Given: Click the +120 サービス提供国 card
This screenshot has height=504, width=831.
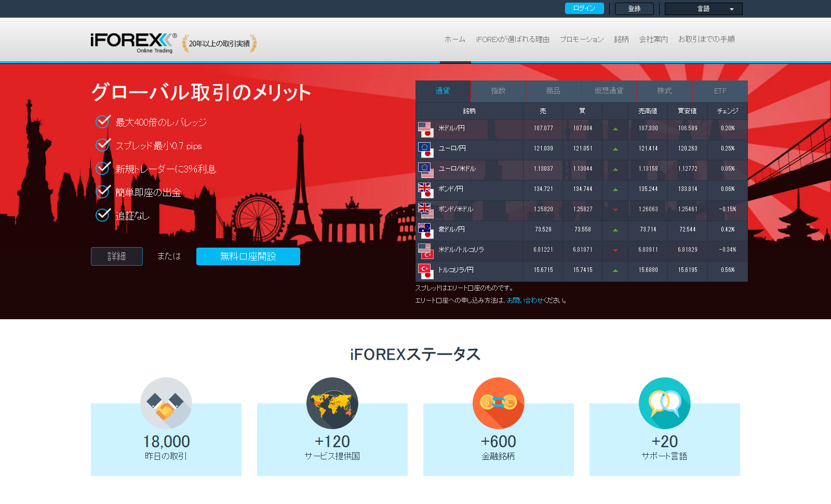Looking at the screenshot, I should 332,440.
